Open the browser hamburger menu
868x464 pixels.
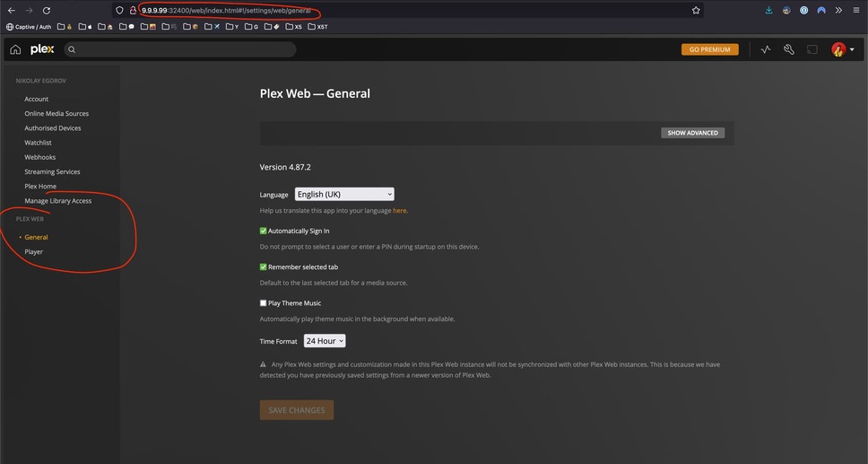pyautogui.click(x=856, y=10)
